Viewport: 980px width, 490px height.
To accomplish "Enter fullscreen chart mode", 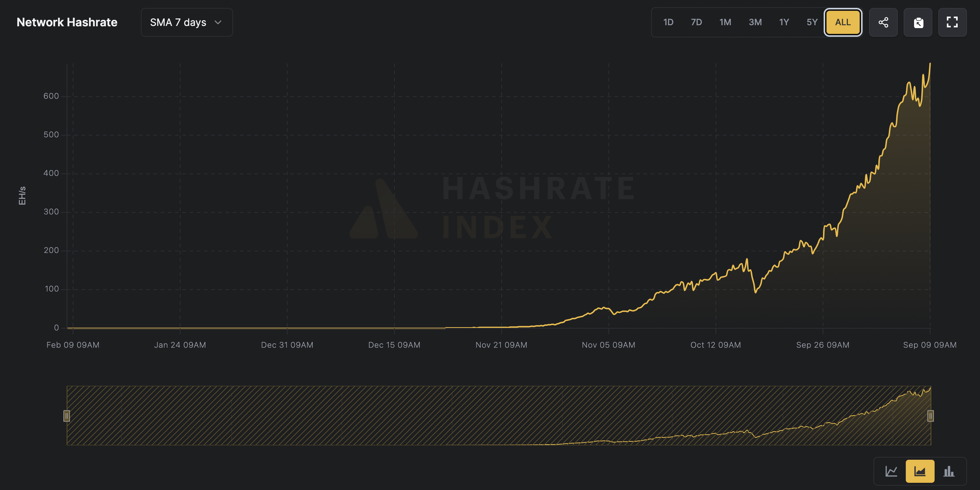I will 952,22.
